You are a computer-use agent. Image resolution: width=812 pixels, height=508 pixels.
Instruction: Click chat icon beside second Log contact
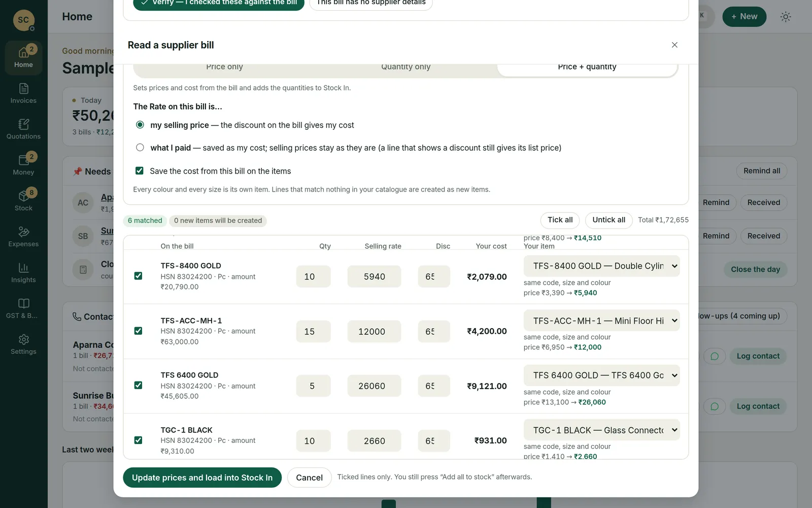715,406
